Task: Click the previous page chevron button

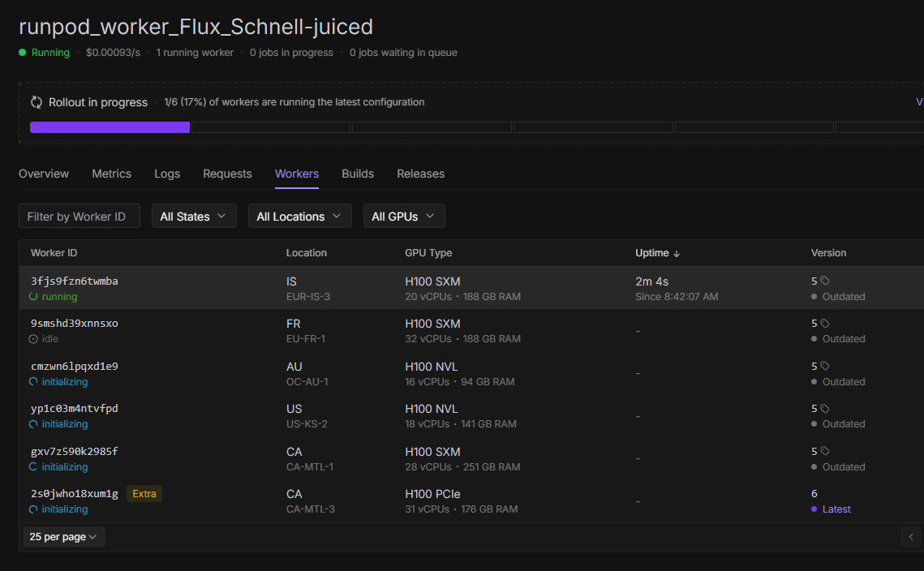Action: [912, 537]
